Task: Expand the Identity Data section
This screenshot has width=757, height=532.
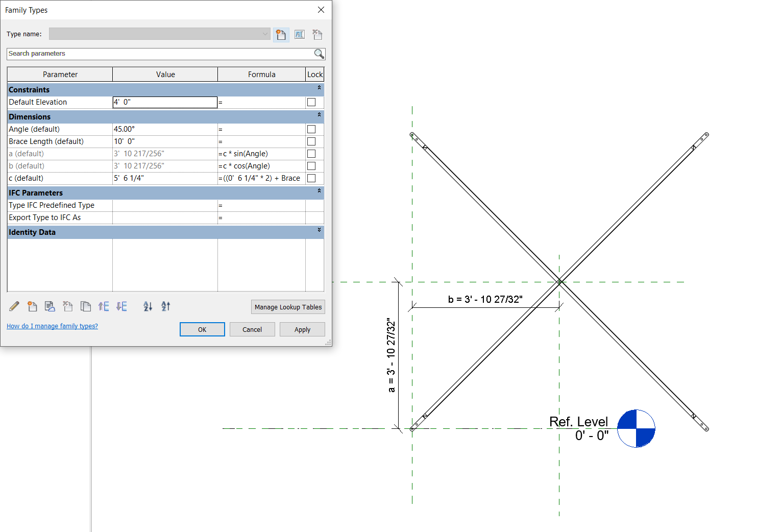Action: point(319,232)
